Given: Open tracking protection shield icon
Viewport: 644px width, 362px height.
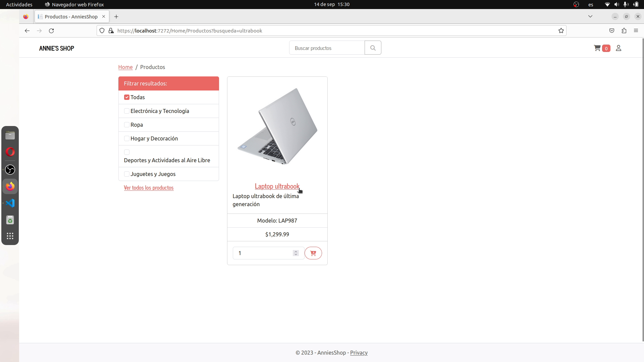Looking at the screenshot, I should pyautogui.click(x=102, y=31).
